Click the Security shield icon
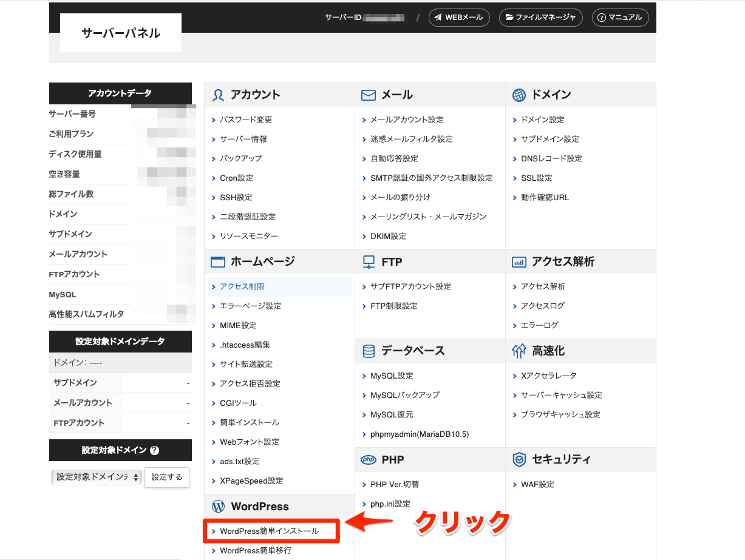This screenshot has height=560, width=745. [x=519, y=460]
